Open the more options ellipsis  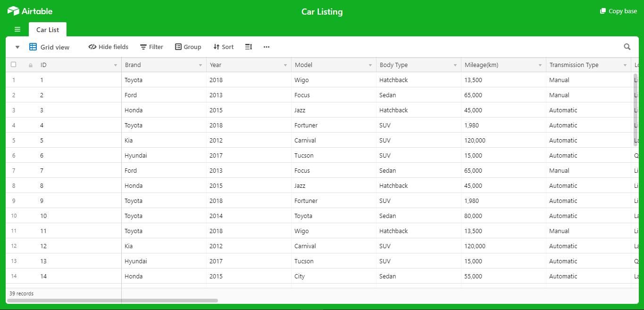267,47
